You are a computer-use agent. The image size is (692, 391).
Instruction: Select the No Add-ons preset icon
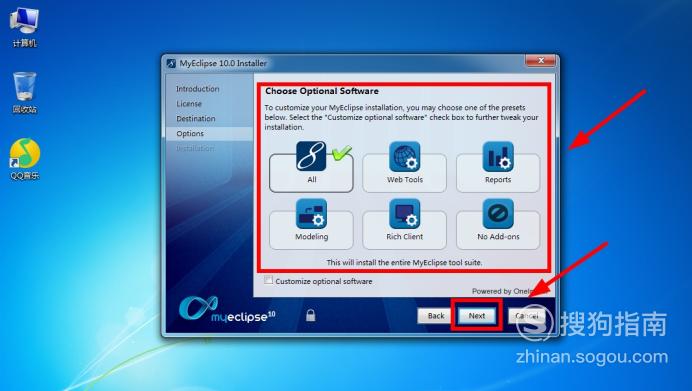[x=498, y=214]
